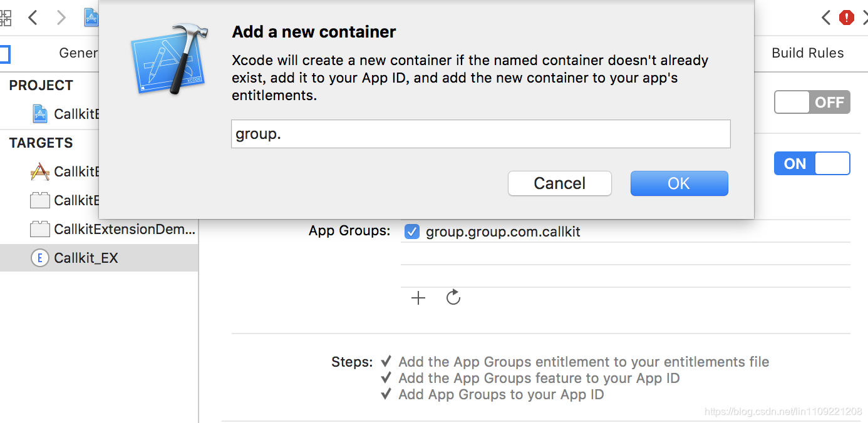The image size is (868, 423).
Task: Select the app target with application icon
Action: click(49, 171)
